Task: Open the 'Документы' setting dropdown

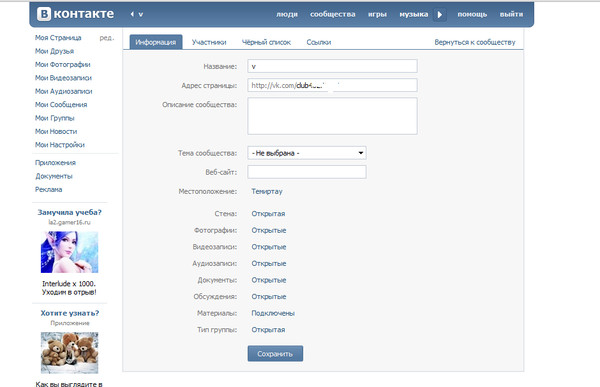Action: pos(269,280)
